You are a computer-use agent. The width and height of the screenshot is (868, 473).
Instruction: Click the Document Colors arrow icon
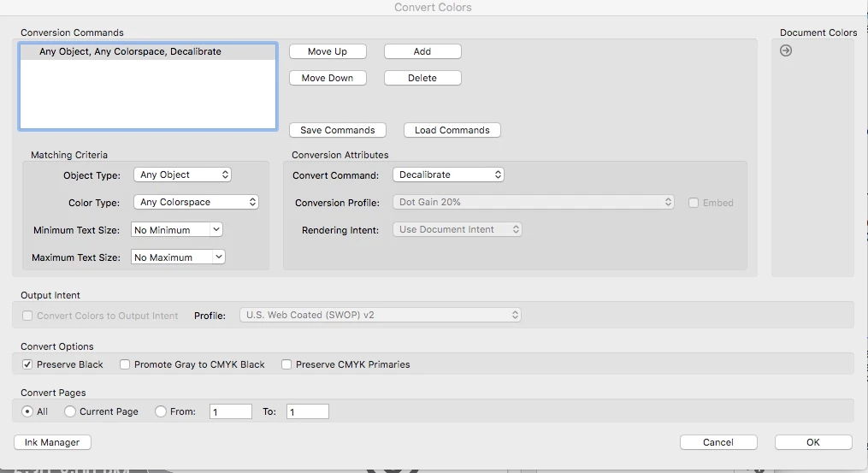(786, 50)
